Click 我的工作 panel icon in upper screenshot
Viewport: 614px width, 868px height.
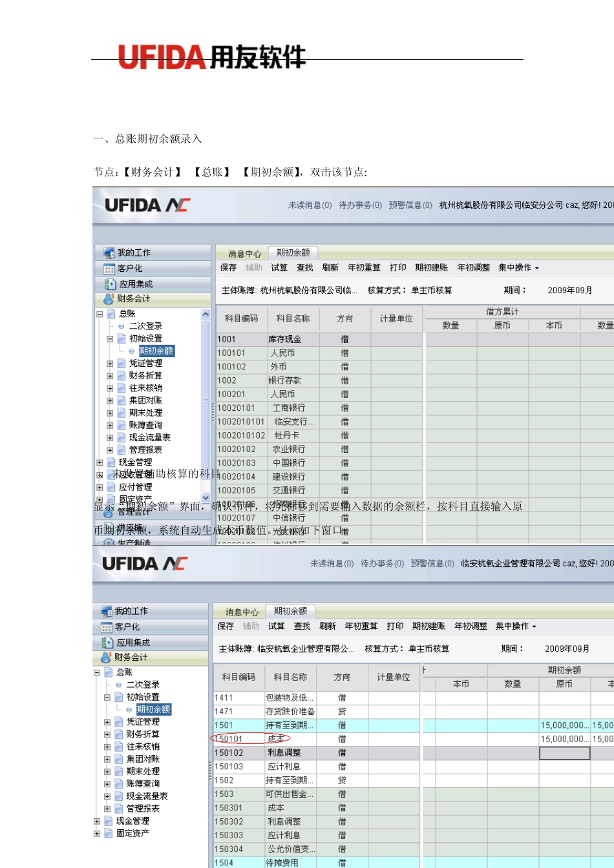[x=109, y=253]
